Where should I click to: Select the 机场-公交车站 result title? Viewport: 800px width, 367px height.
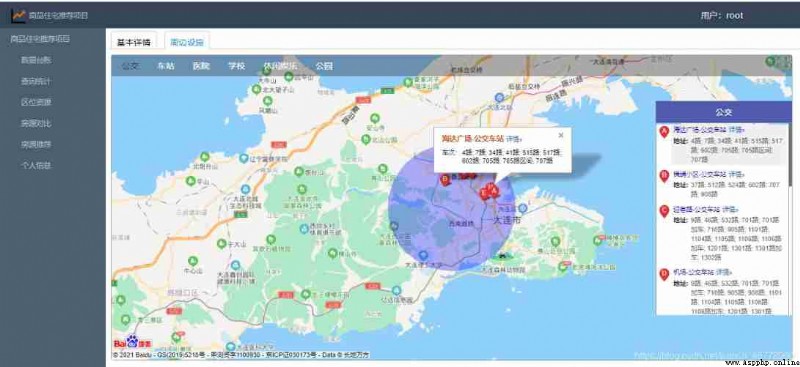(693, 273)
